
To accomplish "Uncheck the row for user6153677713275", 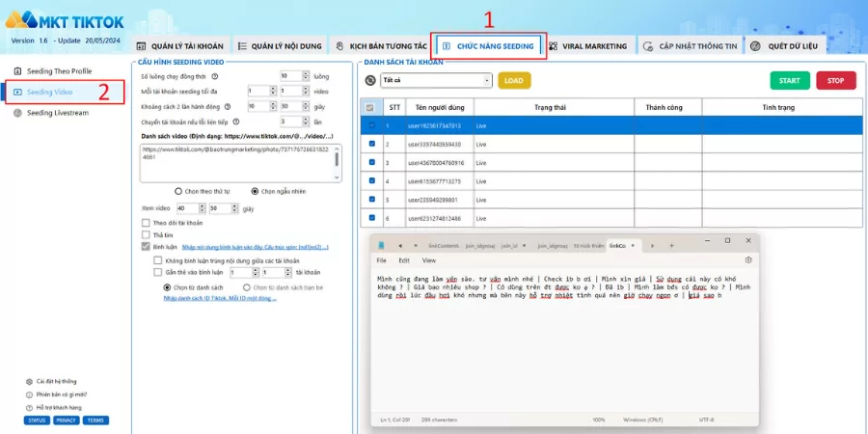I will 371,180.
